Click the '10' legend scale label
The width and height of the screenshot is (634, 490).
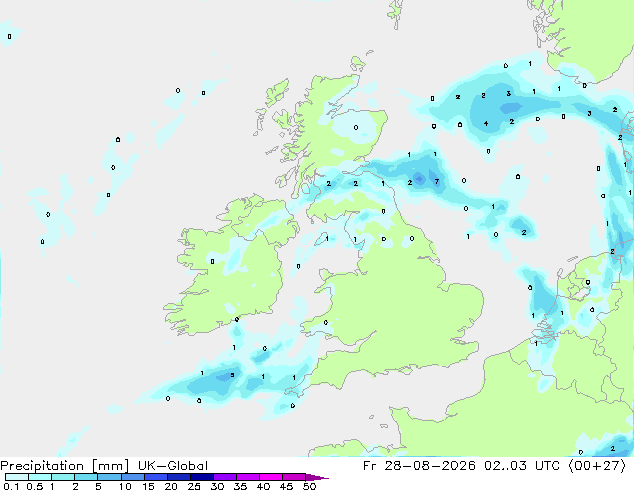pos(125,486)
